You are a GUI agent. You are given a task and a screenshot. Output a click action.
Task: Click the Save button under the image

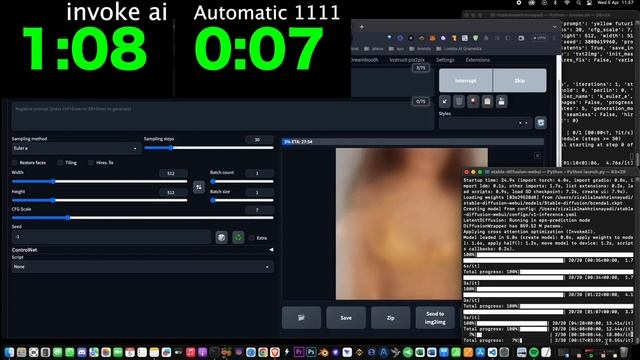click(x=346, y=318)
